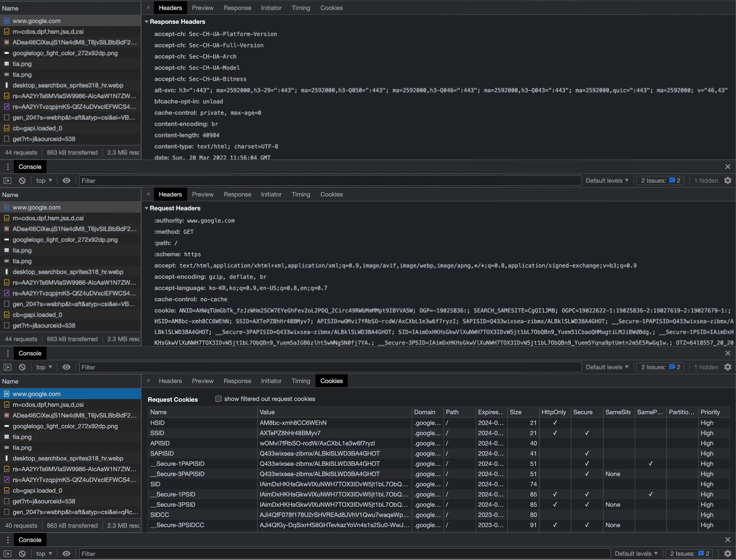Open top context dropdown in console under Response Headers

pos(44,180)
